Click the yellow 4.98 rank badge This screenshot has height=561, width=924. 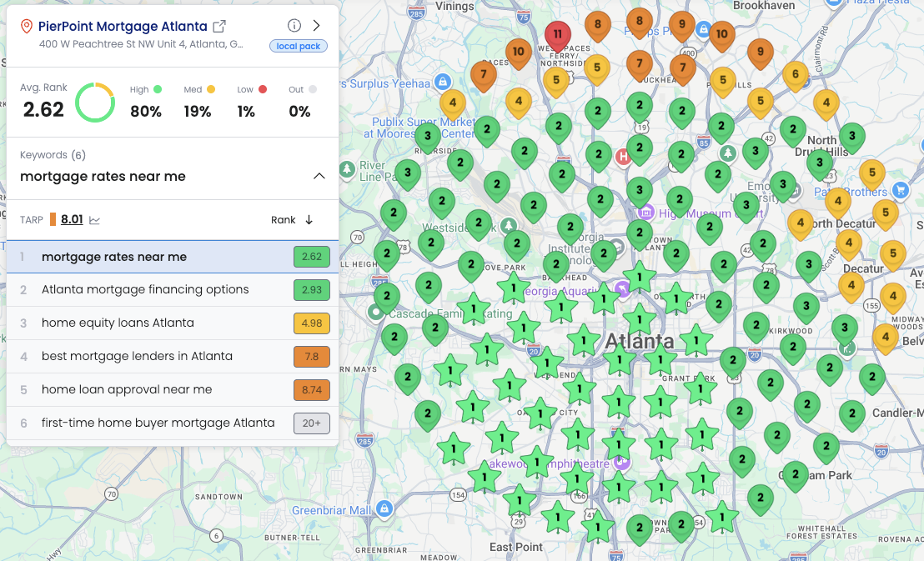(x=312, y=323)
